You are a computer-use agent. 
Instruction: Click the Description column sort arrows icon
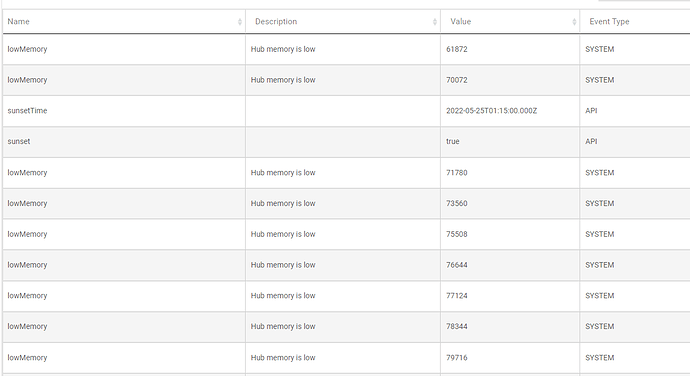coord(435,22)
